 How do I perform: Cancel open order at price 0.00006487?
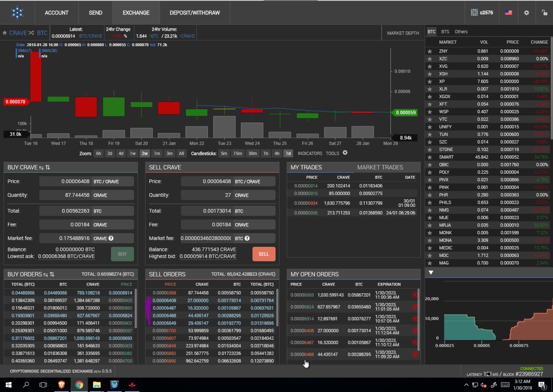click(x=415, y=342)
